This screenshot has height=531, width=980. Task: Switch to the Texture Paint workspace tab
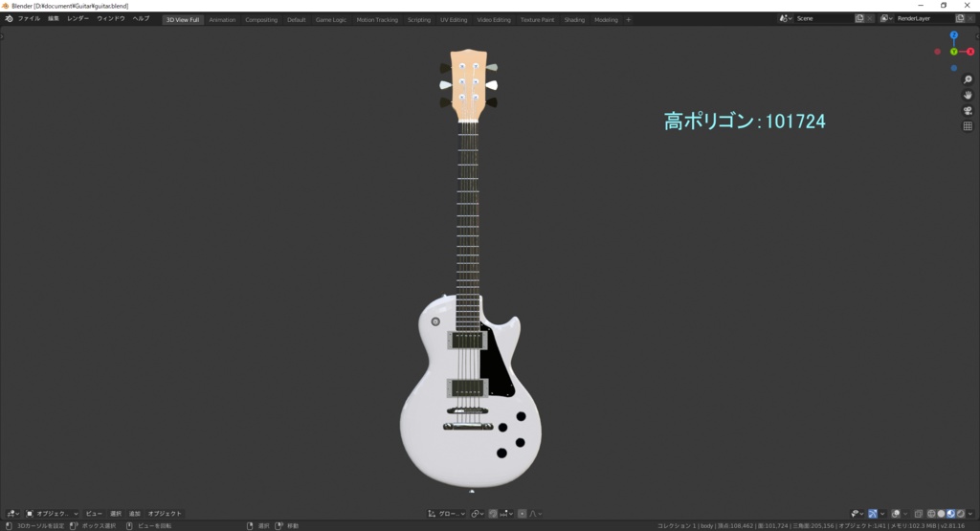(x=538, y=20)
